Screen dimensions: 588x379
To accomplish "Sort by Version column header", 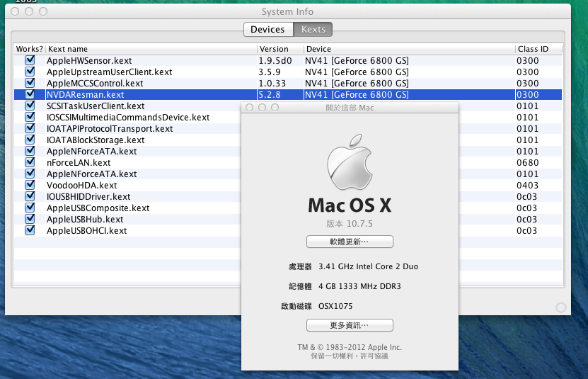I will pos(280,49).
